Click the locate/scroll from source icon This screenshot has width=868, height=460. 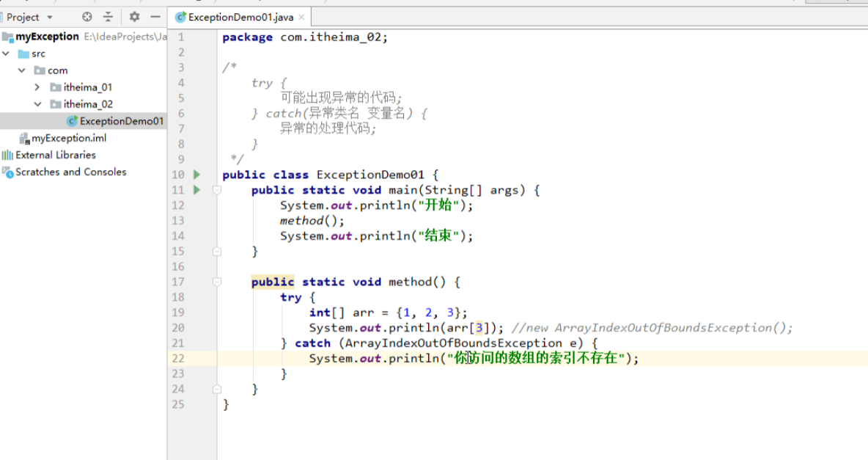(x=87, y=17)
